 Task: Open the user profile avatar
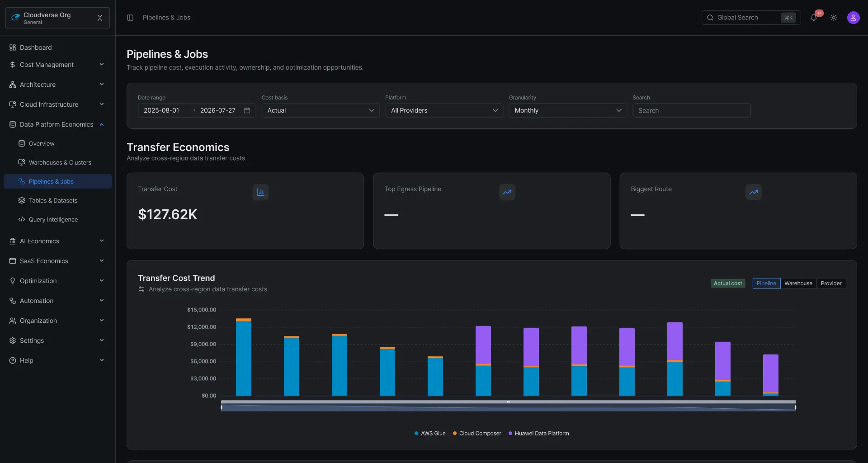click(x=853, y=18)
